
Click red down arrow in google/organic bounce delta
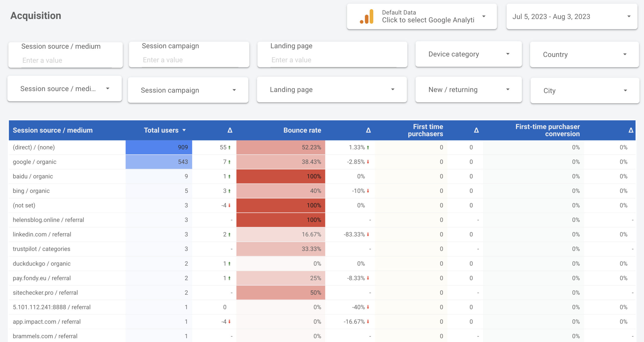point(368,162)
